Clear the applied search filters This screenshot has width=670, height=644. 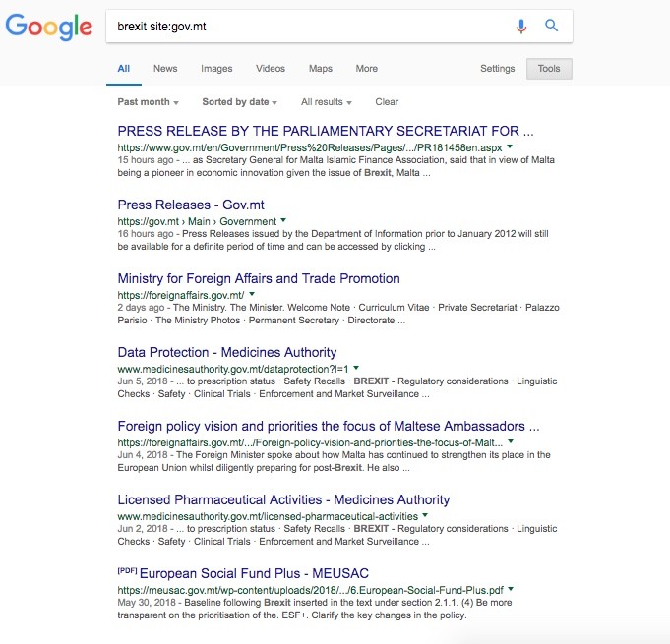click(387, 102)
